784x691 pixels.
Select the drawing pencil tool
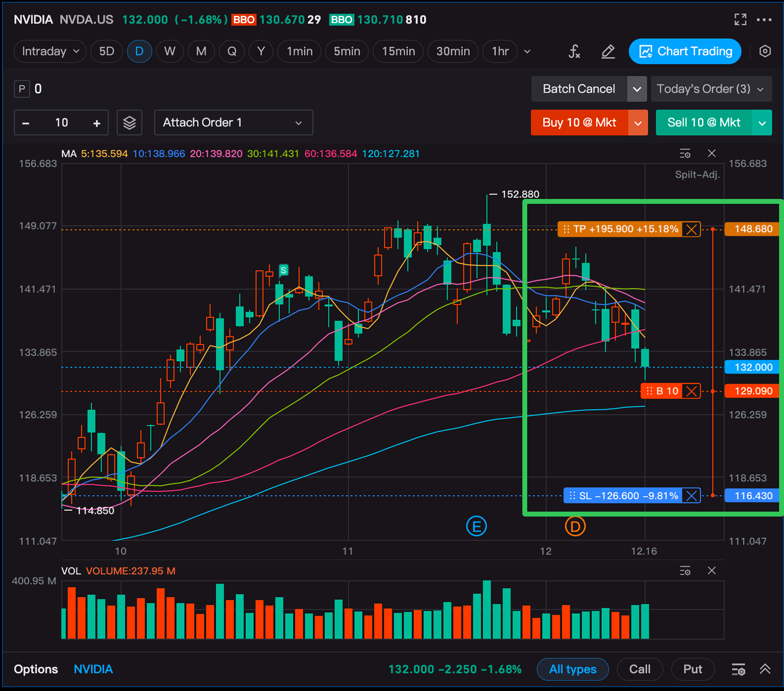(608, 51)
